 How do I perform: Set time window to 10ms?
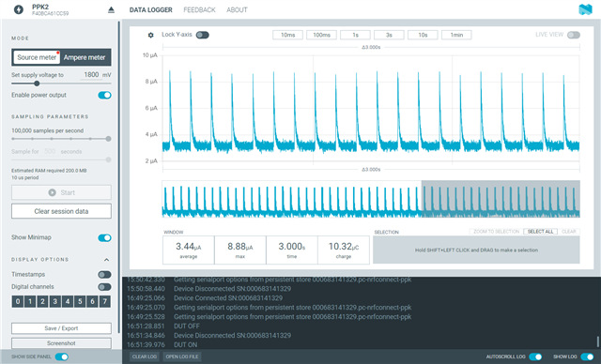(288, 35)
